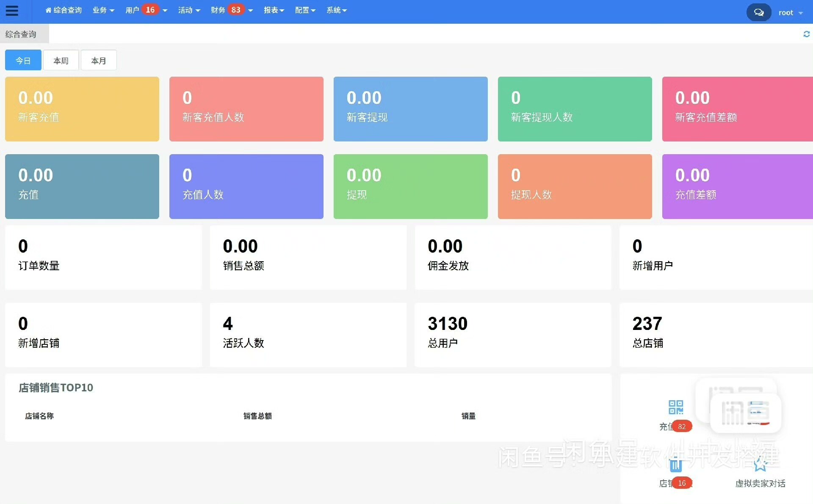Click the red 82 recharge badge

[681, 426]
